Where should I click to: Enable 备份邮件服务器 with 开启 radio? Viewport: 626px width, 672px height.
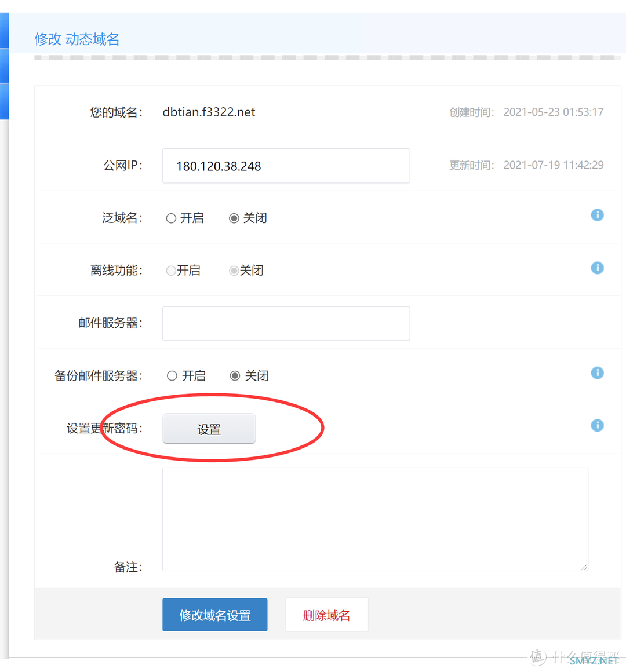[172, 376]
